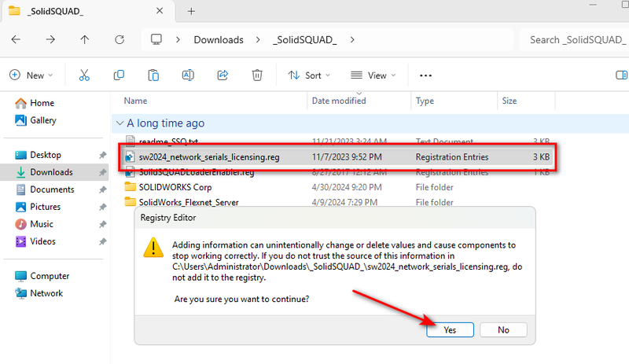Collapse the 'A long time ago' group

click(120, 123)
